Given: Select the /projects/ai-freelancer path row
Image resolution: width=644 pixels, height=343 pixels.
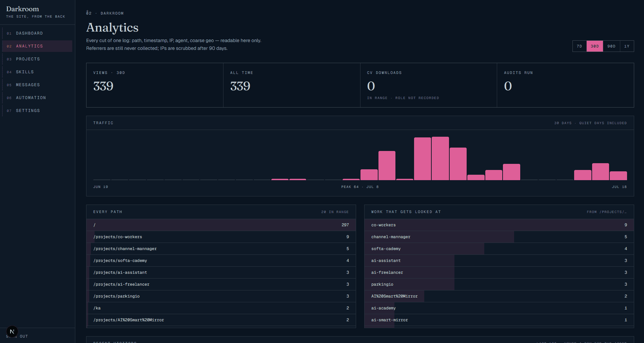Looking at the screenshot, I should 221,284.
